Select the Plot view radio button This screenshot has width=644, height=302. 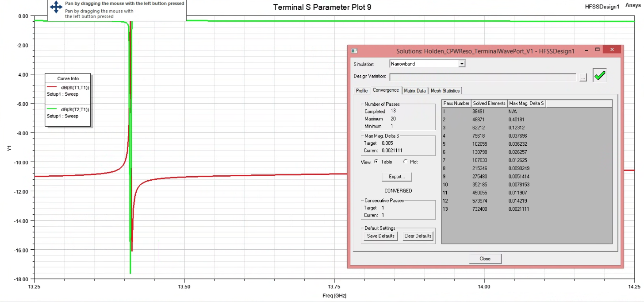(x=406, y=162)
